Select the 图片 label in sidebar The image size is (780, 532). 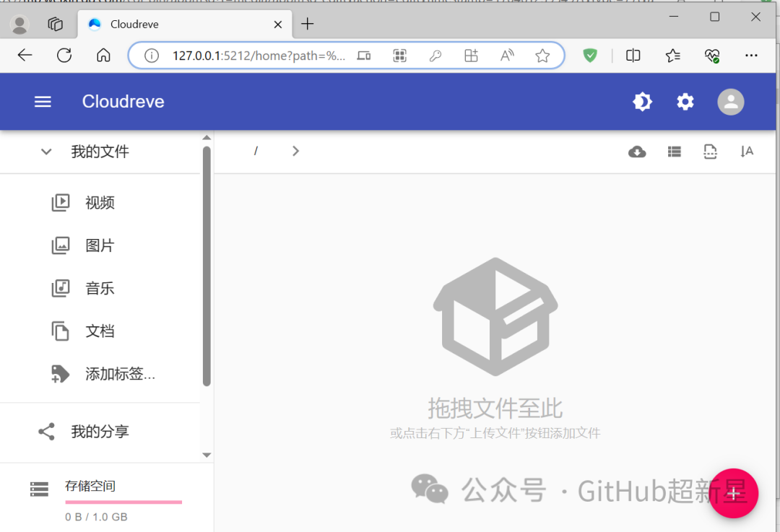[x=100, y=245]
